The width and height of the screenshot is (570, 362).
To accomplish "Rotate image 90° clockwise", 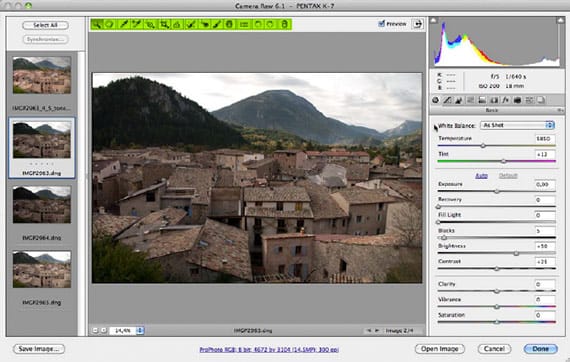I will [270, 24].
